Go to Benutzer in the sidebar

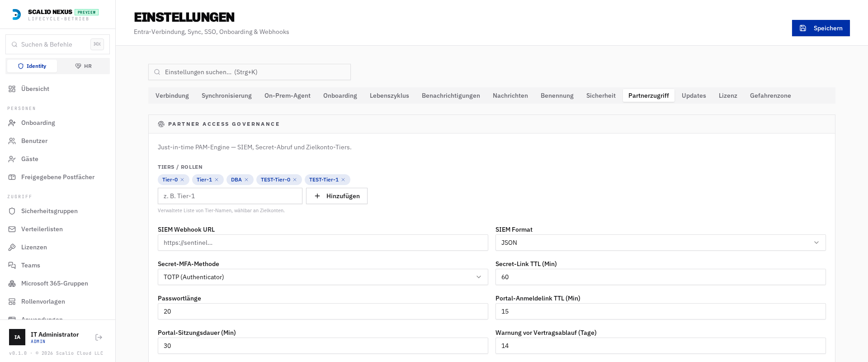point(58,141)
